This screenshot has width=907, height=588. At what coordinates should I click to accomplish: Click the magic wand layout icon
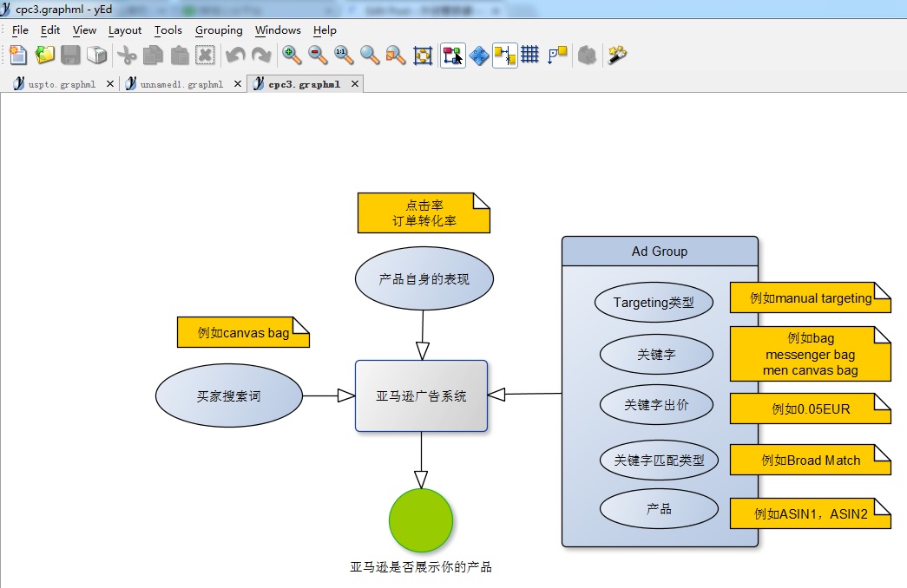pos(617,56)
